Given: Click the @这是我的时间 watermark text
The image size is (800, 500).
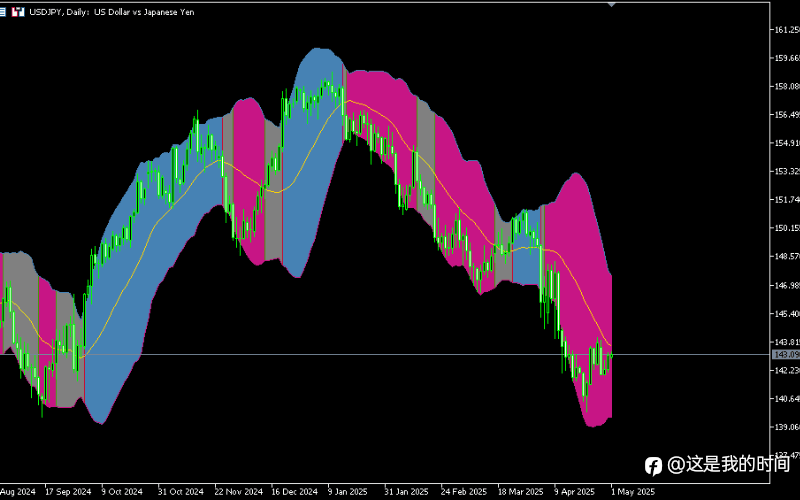Looking at the screenshot, I should coord(728,465).
